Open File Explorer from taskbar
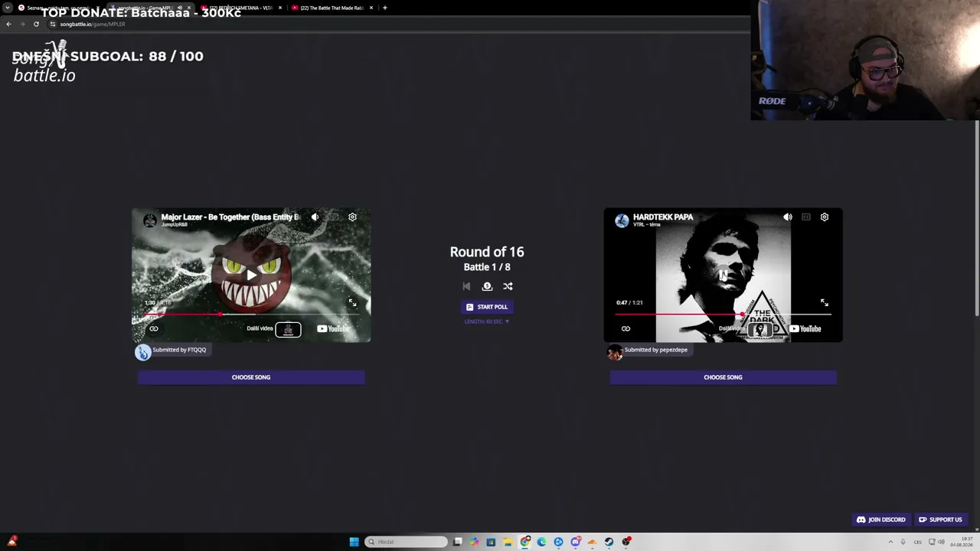 coord(508,542)
